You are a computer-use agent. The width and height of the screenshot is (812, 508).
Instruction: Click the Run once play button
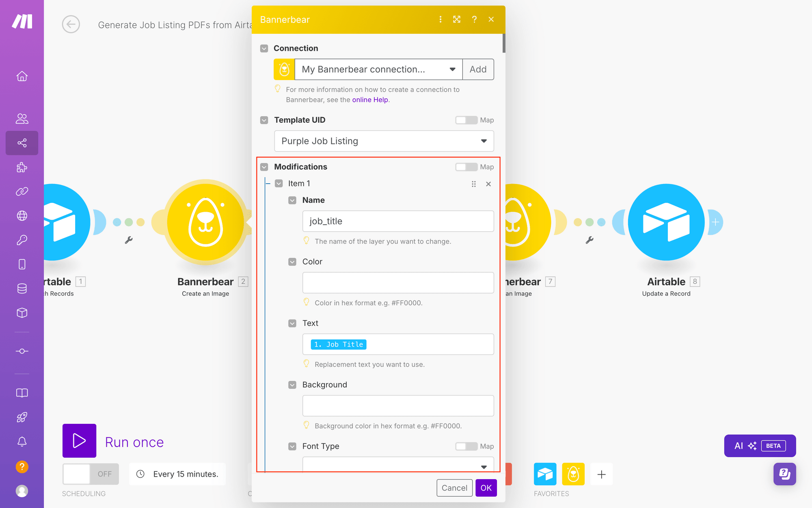79,441
